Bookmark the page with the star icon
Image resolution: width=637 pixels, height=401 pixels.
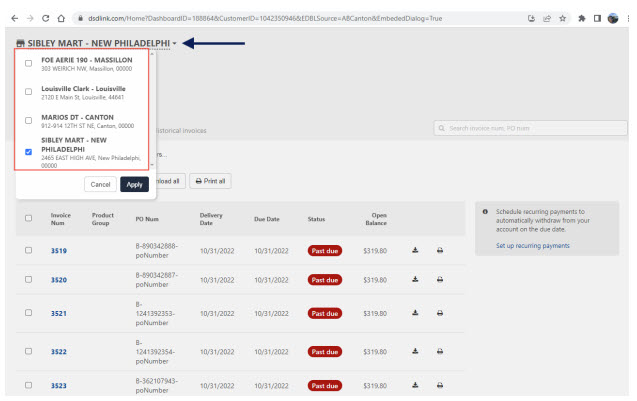pos(563,18)
